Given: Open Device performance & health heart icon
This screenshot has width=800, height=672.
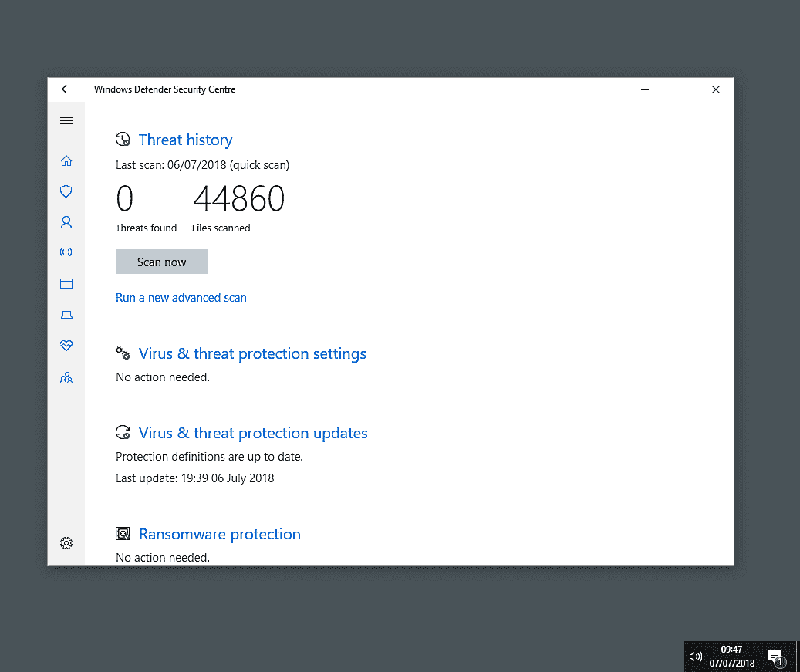Looking at the screenshot, I should coord(66,346).
